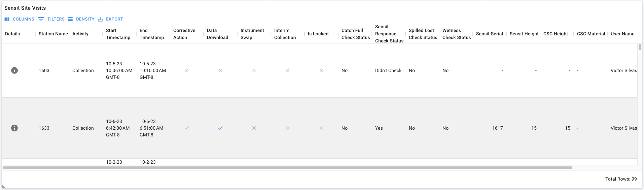Sort by Start Timestamp column header
The height and width of the screenshot is (190, 644).
coord(118,34)
